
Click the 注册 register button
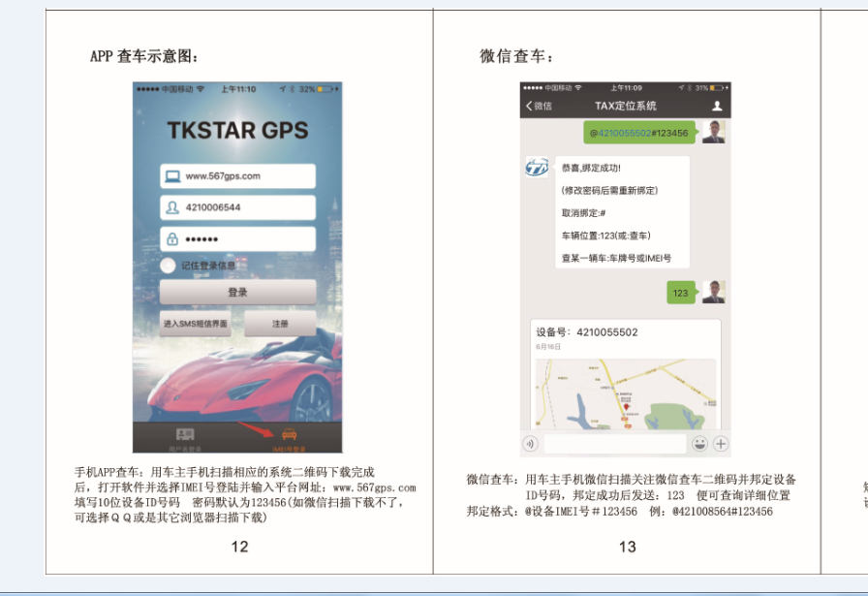(280, 324)
